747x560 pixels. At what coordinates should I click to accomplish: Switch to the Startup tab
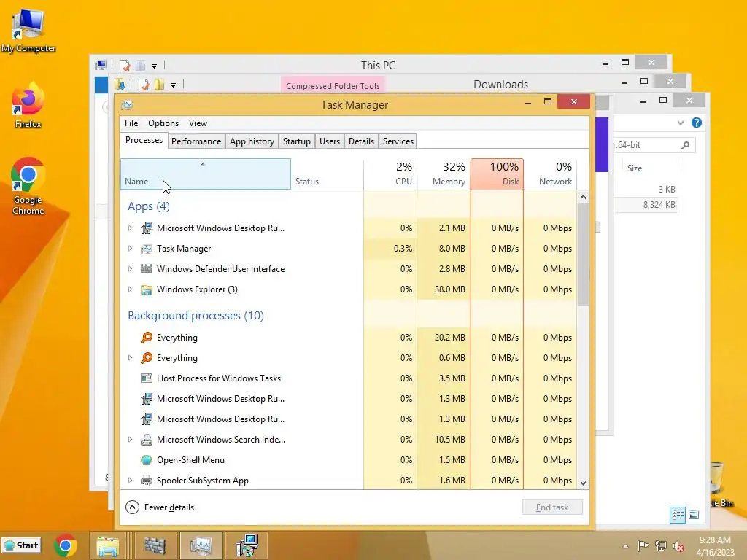click(297, 141)
